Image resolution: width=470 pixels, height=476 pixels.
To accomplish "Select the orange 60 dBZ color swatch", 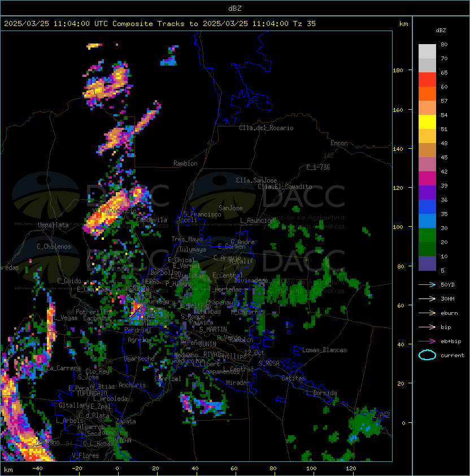I will [x=427, y=93].
